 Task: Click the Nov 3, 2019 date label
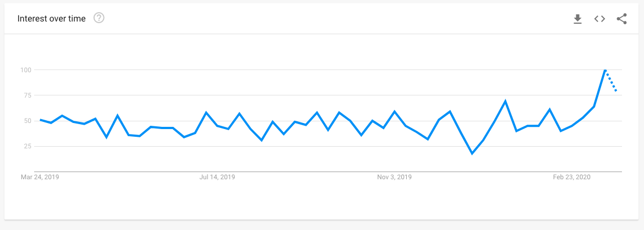tap(394, 178)
